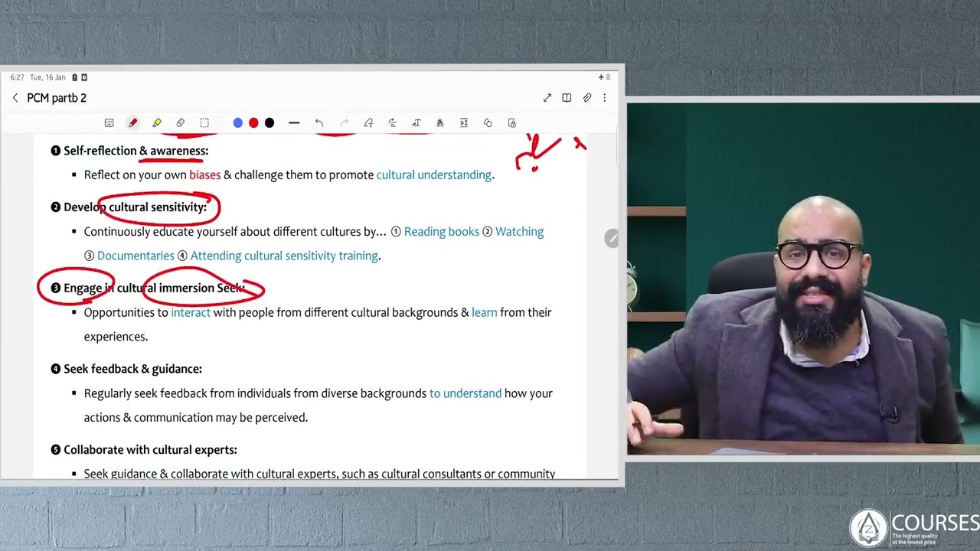The width and height of the screenshot is (980, 551).
Task: Go back using the arrow beside PCM partb 2
Action: click(x=15, y=98)
